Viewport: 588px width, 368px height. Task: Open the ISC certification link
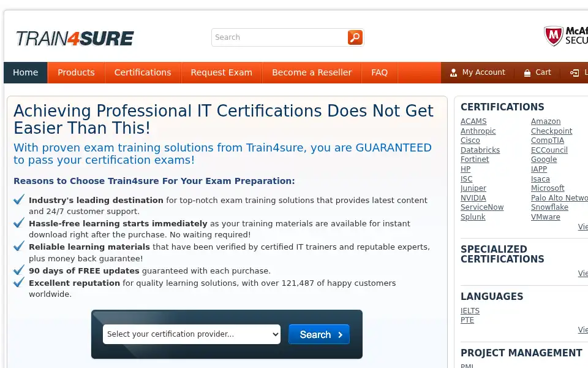pyautogui.click(x=467, y=178)
